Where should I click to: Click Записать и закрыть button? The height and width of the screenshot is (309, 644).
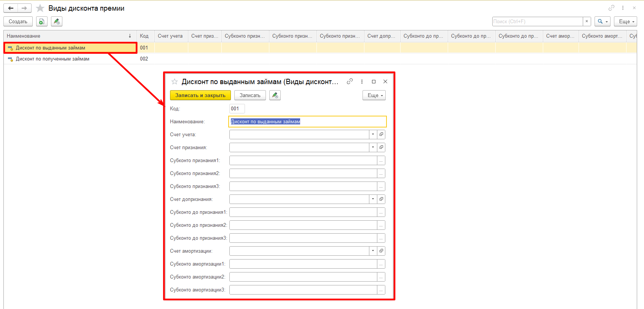point(200,95)
